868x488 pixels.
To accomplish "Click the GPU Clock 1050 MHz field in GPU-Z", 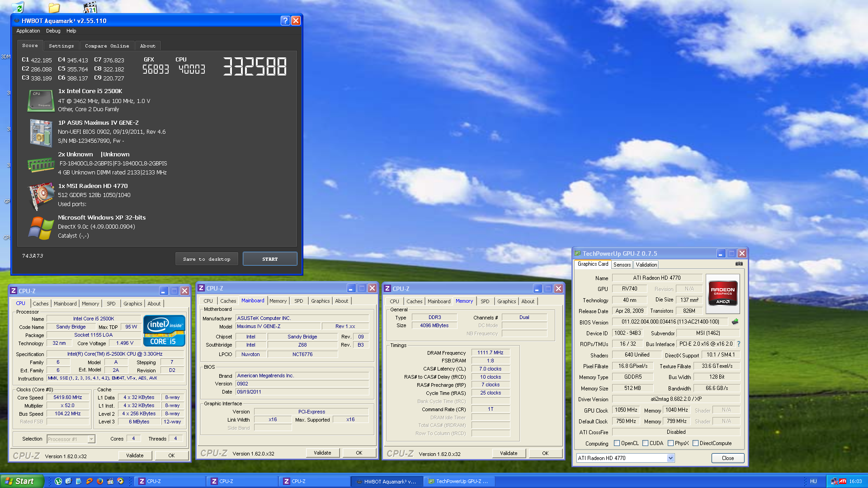I will click(x=626, y=410).
